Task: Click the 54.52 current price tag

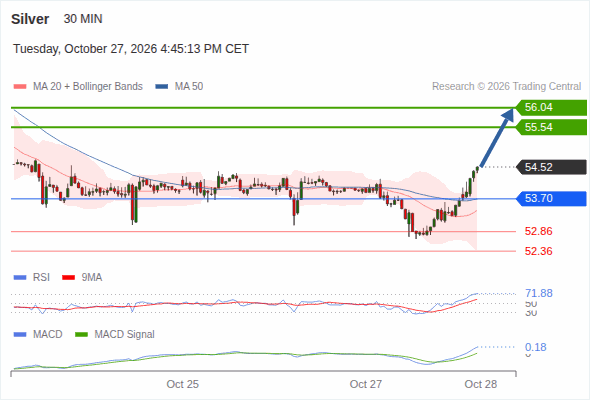Action: tap(551, 167)
